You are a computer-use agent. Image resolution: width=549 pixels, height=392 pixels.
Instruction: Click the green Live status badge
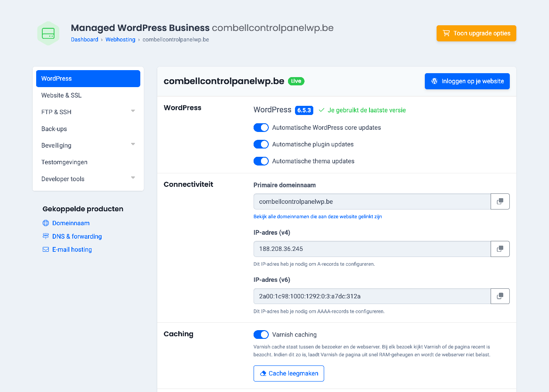tap(296, 81)
